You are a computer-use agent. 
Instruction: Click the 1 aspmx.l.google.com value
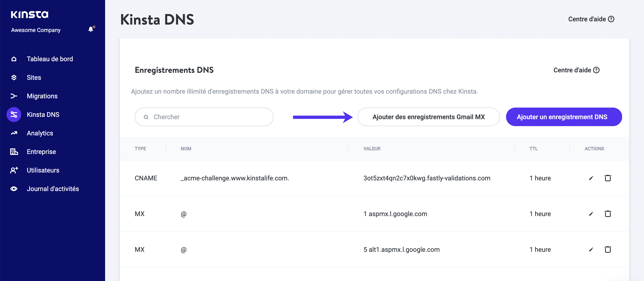pyautogui.click(x=395, y=214)
